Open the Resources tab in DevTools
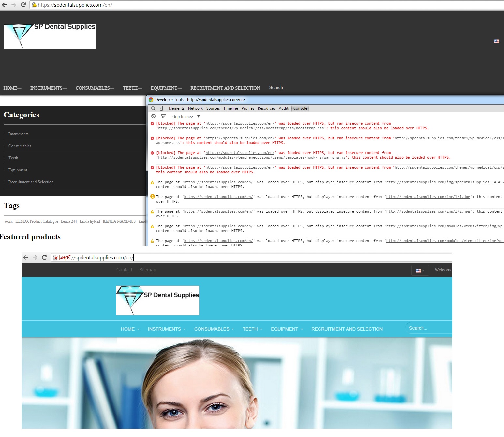The image size is (504, 437). 266,108
